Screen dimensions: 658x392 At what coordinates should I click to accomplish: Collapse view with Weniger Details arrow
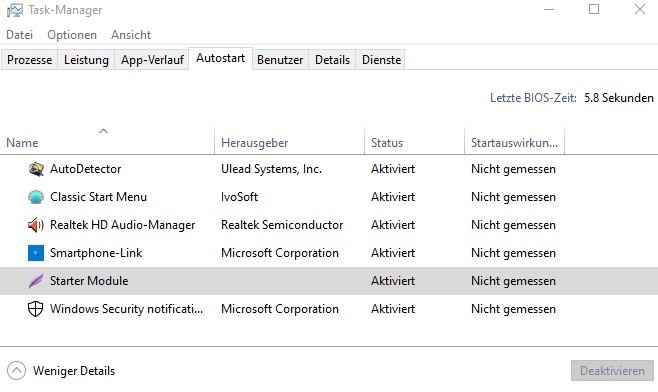(x=16, y=371)
